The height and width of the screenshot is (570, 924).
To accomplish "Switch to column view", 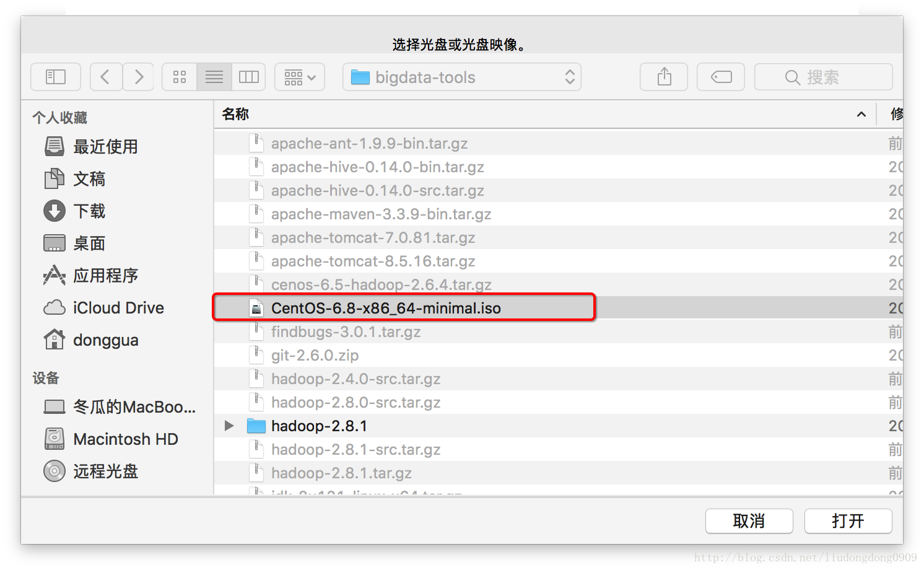I will (x=248, y=77).
